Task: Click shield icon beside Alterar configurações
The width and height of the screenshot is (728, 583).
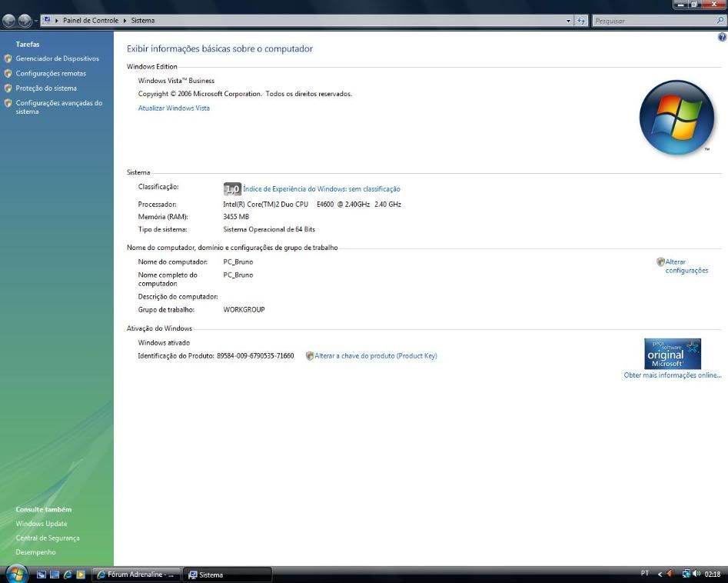Action: coord(660,262)
